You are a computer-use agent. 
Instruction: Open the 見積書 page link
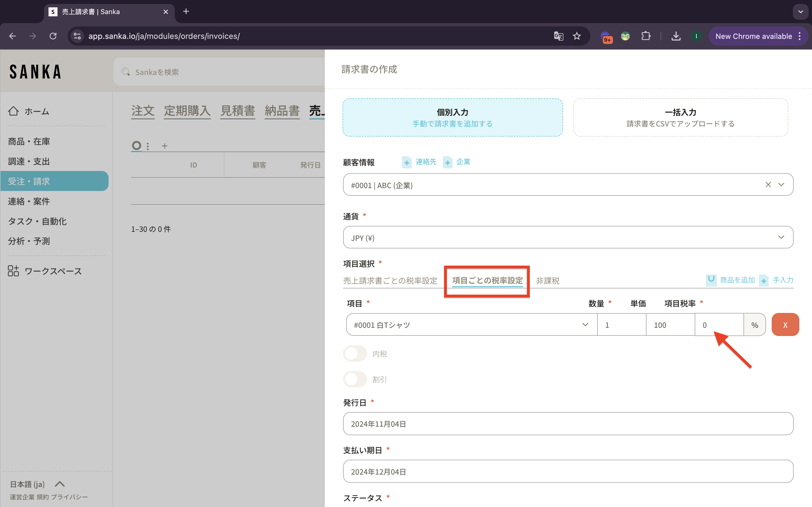[238, 111]
